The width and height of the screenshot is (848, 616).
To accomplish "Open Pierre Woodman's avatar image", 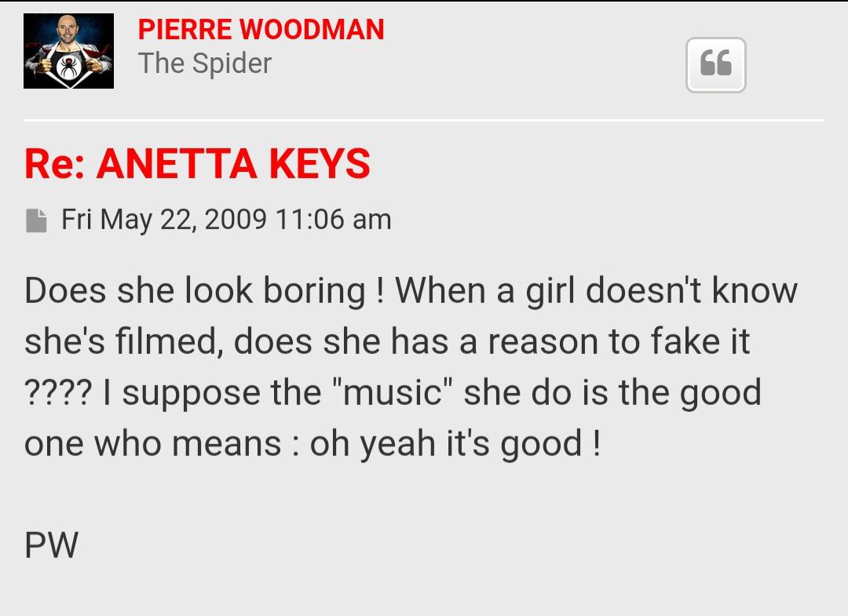I will click(68, 51).
